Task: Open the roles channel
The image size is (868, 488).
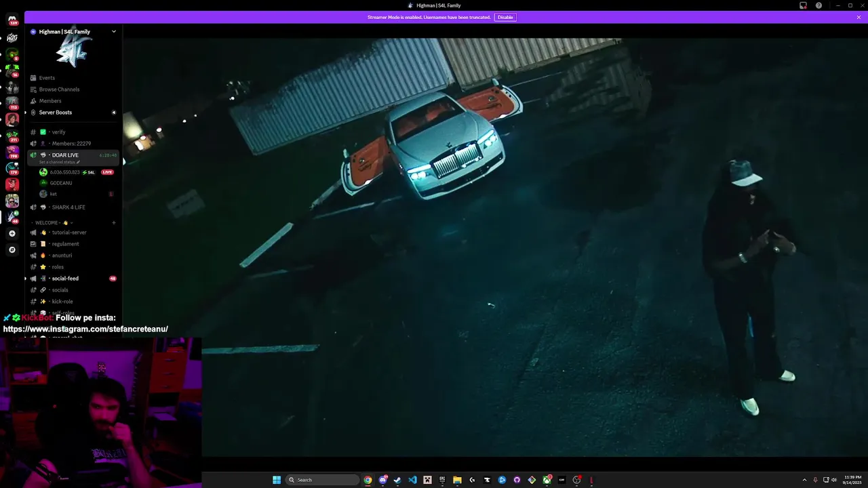Action: pos(58,267)
